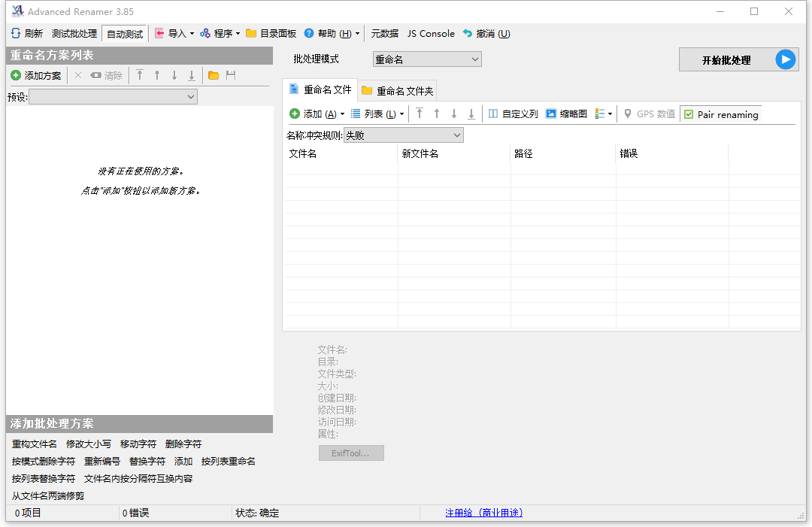Move file to top of list

[420, 114]
